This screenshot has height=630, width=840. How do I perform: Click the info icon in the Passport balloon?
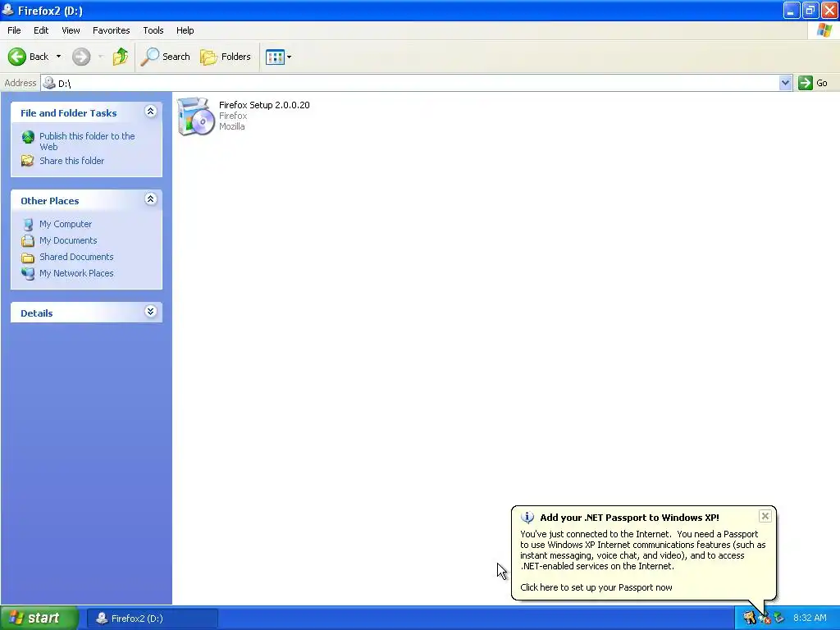pos(527,518)
